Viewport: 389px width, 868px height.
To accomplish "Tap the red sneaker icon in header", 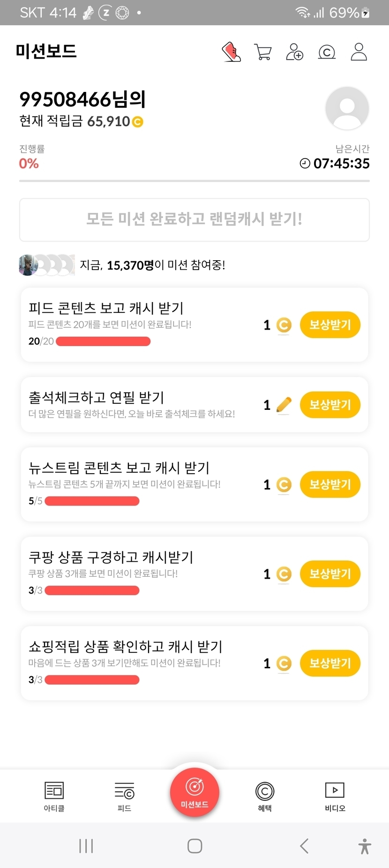I will (231, 52).
